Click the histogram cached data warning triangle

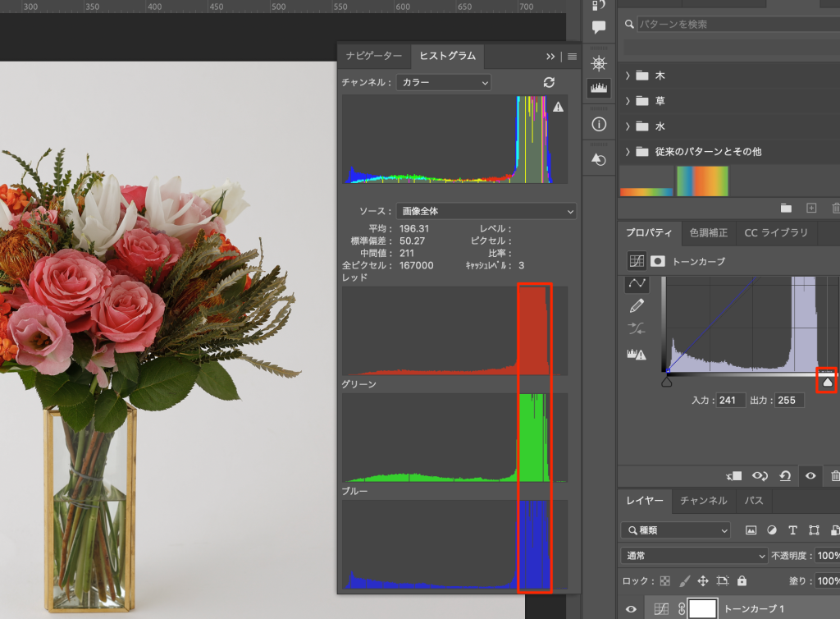coord(558,107)
